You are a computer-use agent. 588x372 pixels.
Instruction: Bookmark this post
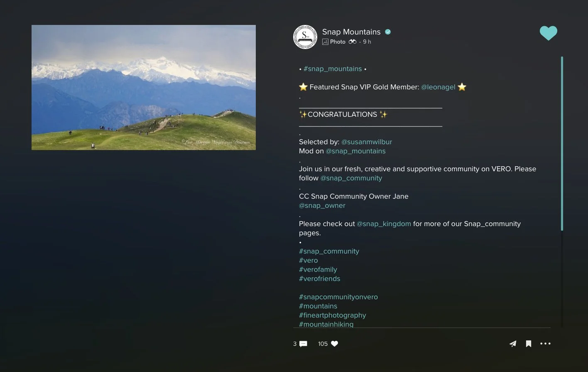click(529, 344)
